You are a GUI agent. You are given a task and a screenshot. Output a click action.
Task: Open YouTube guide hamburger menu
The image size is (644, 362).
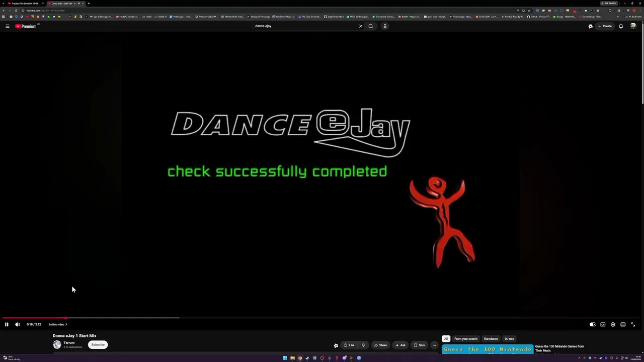[8, 26]
